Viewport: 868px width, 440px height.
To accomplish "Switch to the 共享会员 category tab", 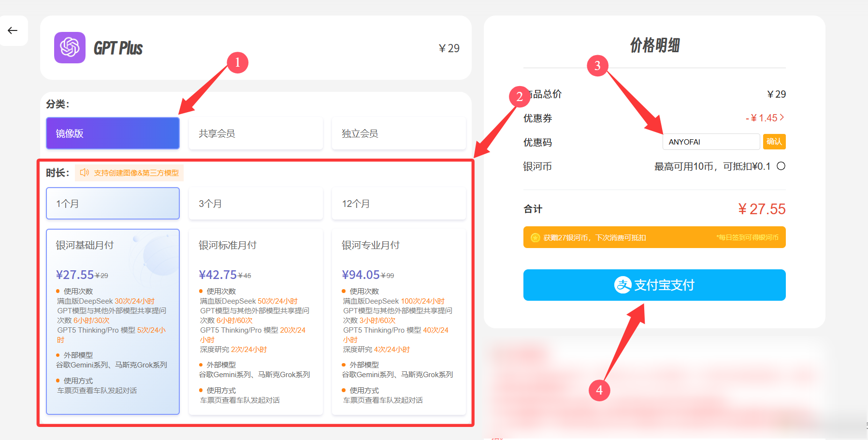I will (256, 133).
